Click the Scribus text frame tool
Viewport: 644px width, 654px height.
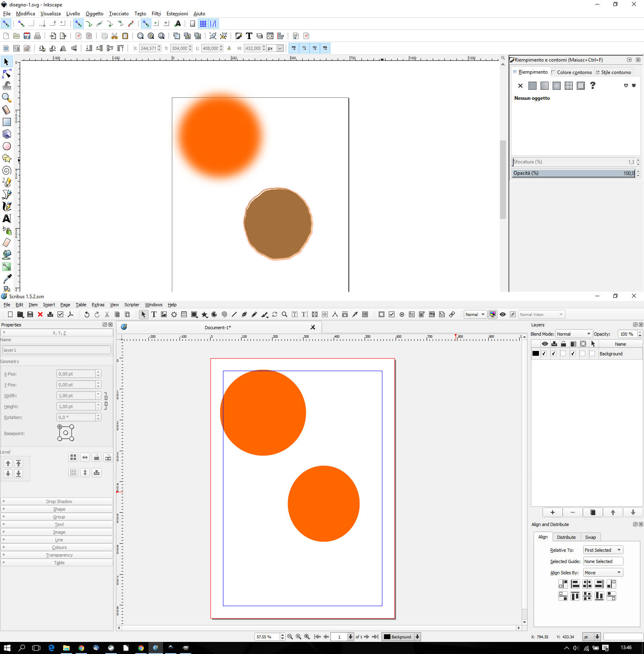[154, 315]
